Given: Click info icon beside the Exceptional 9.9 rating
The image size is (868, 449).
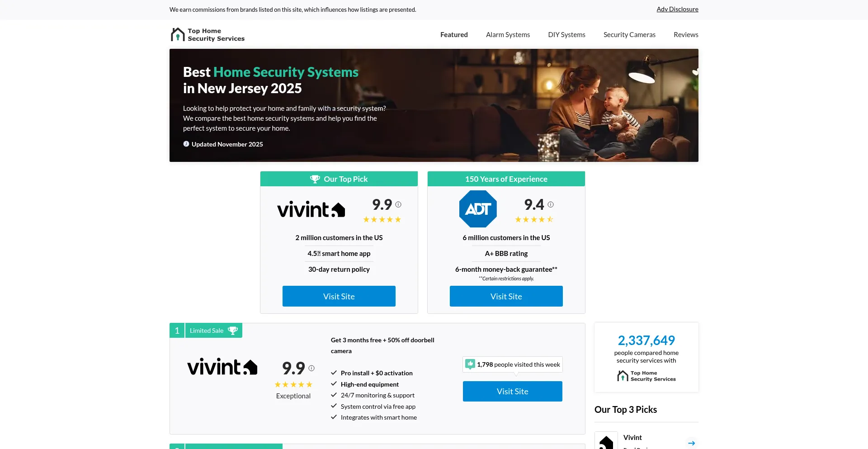Looking at the screenshot, I should pos(311,369).
